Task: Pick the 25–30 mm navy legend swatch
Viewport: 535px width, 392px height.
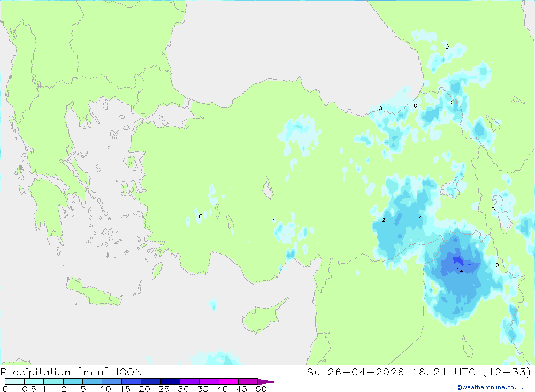Action: [x=170, y=381]
